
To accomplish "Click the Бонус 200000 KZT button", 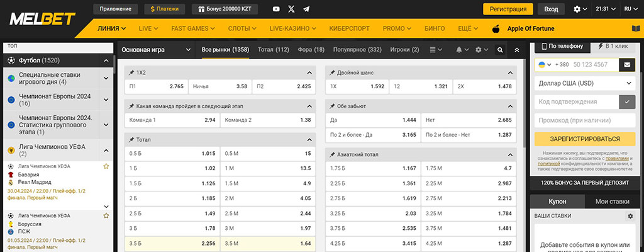I will 225,9.
